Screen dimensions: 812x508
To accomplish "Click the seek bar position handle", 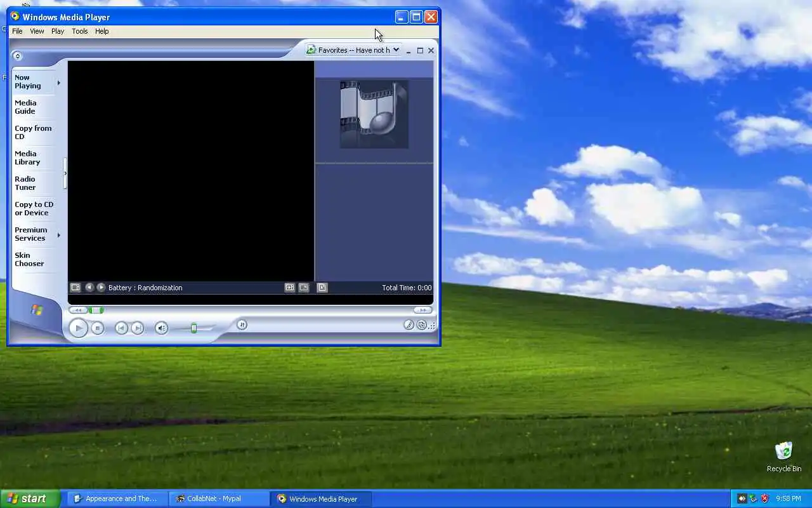I will (96, 310).
